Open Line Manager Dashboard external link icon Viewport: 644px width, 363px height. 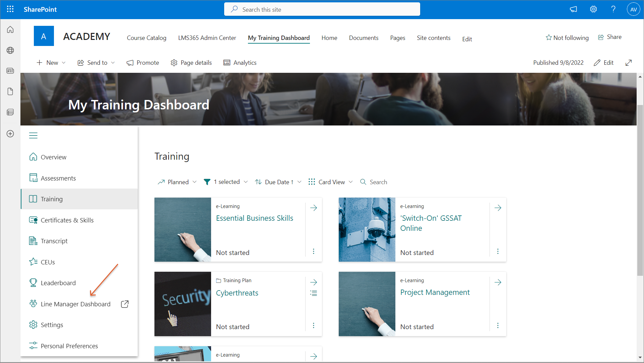[x=125, y=304]
